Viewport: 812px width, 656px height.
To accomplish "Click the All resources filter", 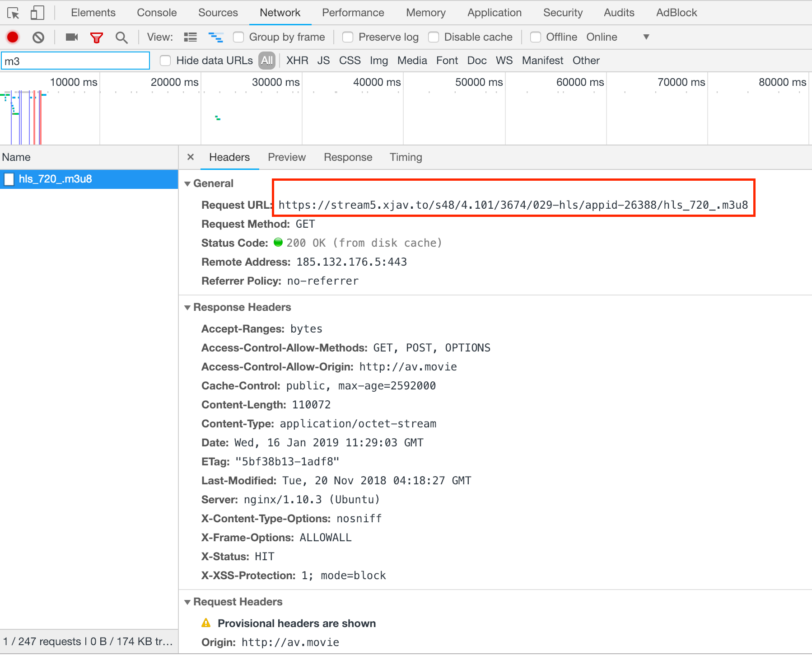I will click(266, 60).
